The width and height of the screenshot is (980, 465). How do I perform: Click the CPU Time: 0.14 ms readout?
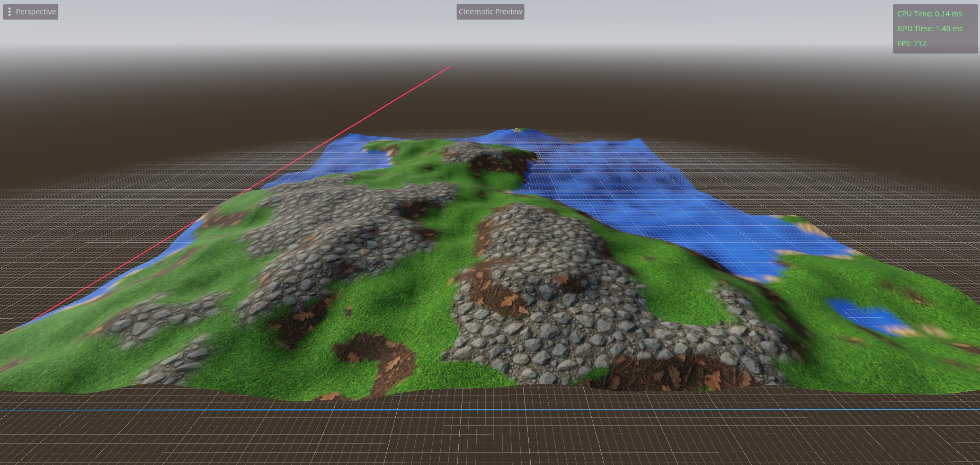[930, 14]
